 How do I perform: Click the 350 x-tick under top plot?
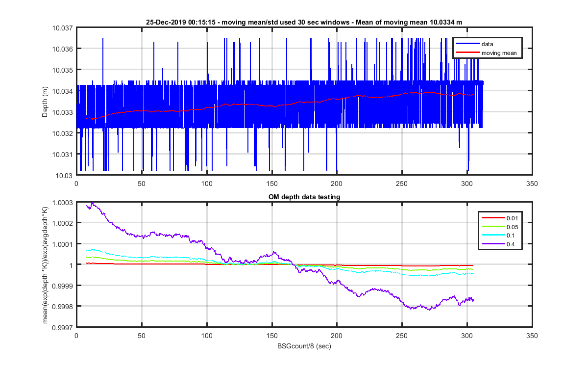pyautogui.click(x=532, y=184)
